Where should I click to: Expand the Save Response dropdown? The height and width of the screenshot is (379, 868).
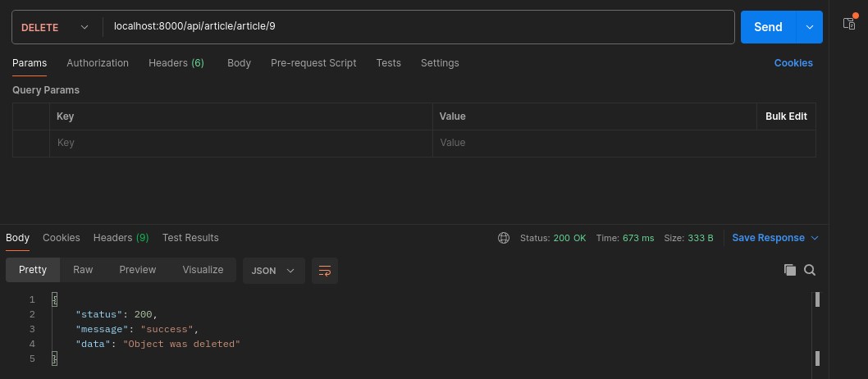coord(815,238)
